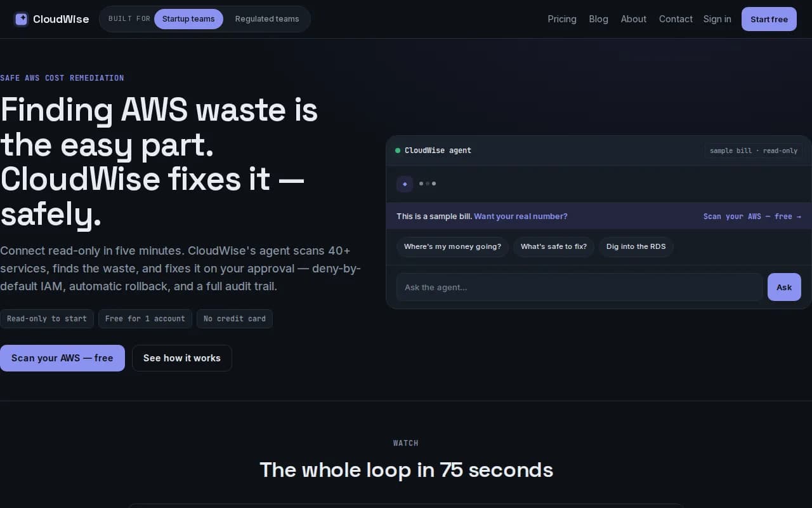Choose the What's safe to fix? suggestion
Viewport: 812px width, 508px height.
coord(554,246)
